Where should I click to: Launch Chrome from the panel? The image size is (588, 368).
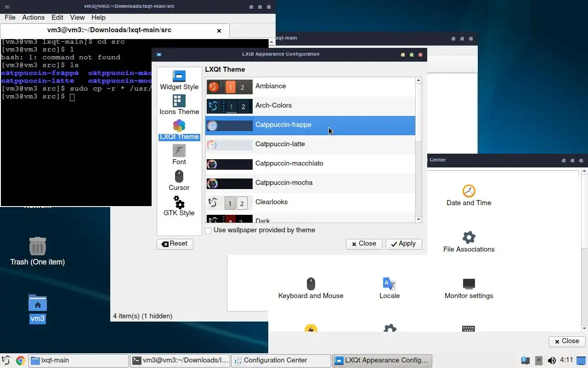(x=20, y=361)
